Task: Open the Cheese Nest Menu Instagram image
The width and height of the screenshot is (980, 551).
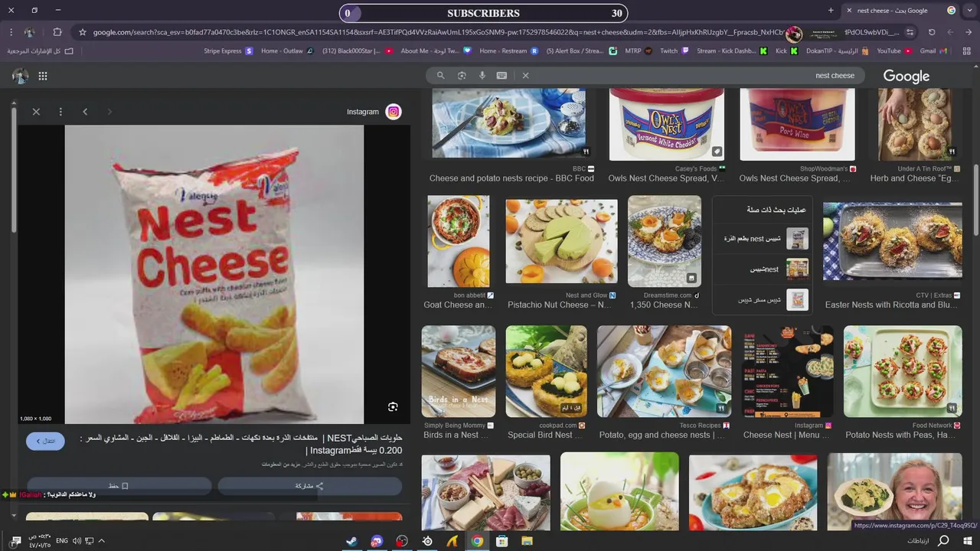Action: [x=787, y=371]
